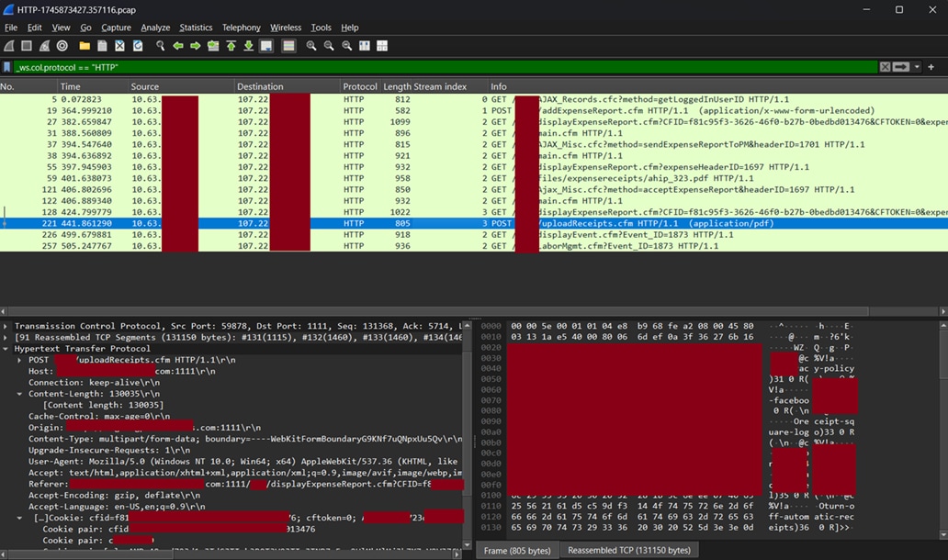Open the Help menu
Image resolution: width=948 pixels, height=560 pixels.
(349, 28)
